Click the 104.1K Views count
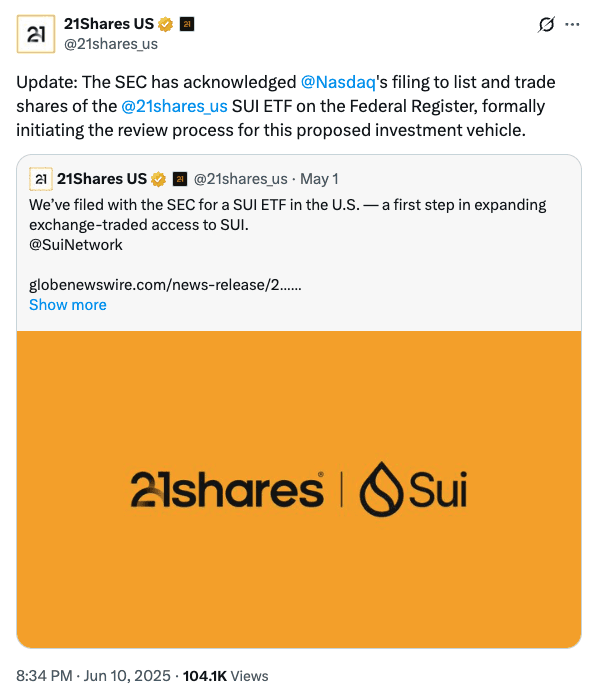 point(226,676)
